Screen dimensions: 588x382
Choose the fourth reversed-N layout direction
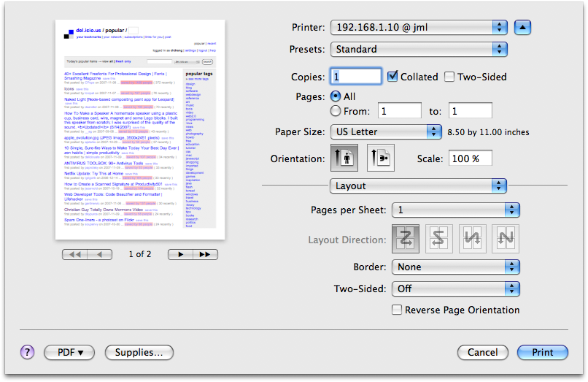coord(506,239)
